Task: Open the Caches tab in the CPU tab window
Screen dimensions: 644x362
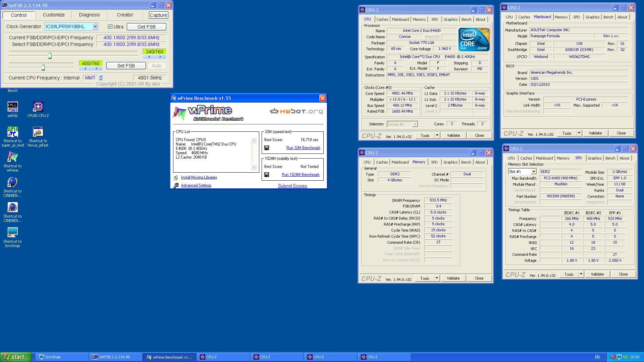Action: click(382, 19)
